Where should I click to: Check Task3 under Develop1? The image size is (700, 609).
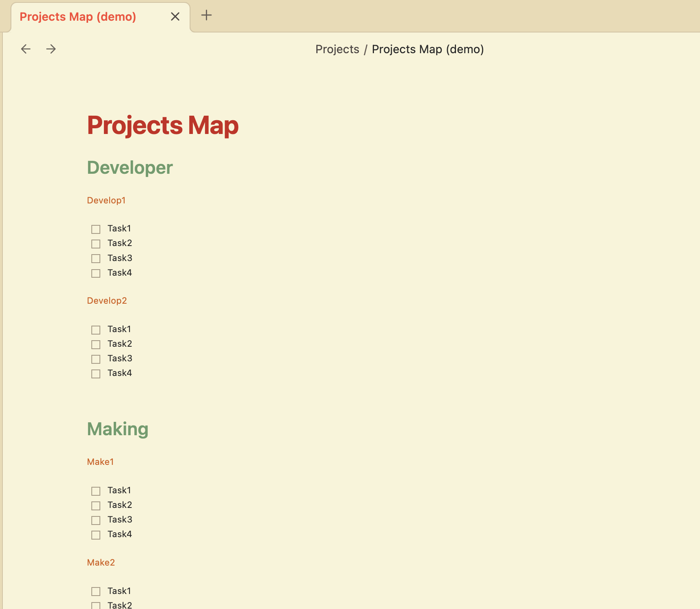[96, 259]
